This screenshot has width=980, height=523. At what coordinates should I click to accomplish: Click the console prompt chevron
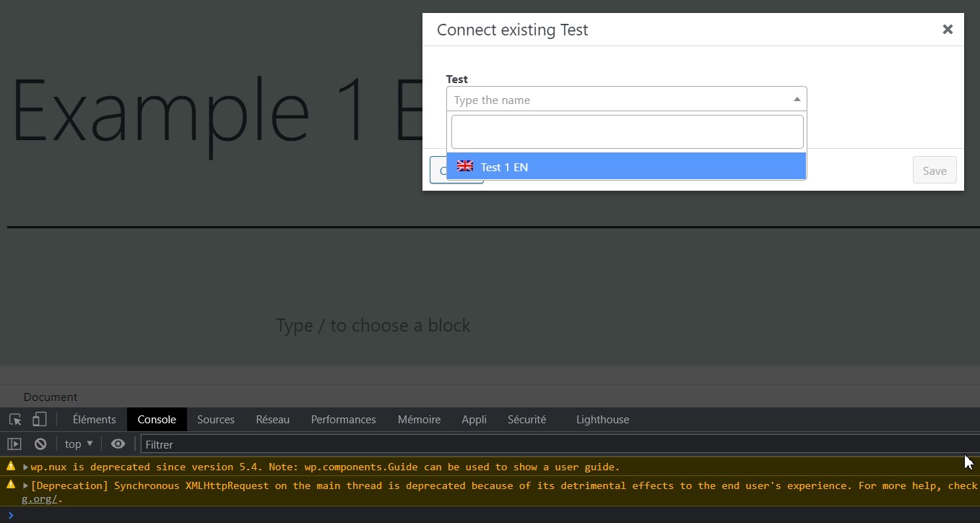pyautogui.click(x=10, y=514)
